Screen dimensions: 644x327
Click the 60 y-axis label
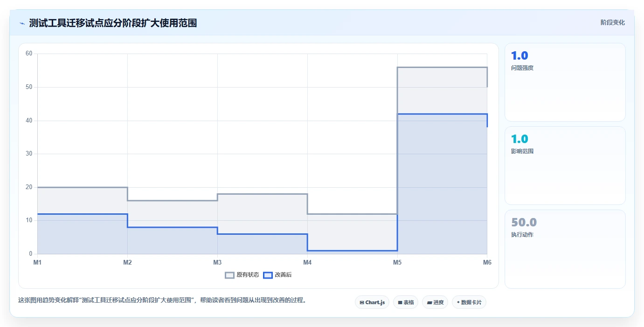pyautogui.click(x=29, y=54)
